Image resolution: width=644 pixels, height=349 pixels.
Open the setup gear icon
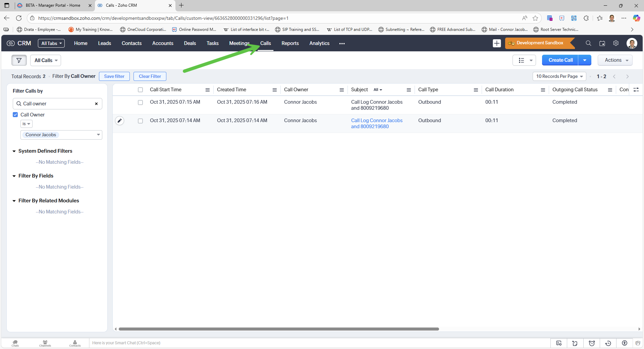coord(616,43)
